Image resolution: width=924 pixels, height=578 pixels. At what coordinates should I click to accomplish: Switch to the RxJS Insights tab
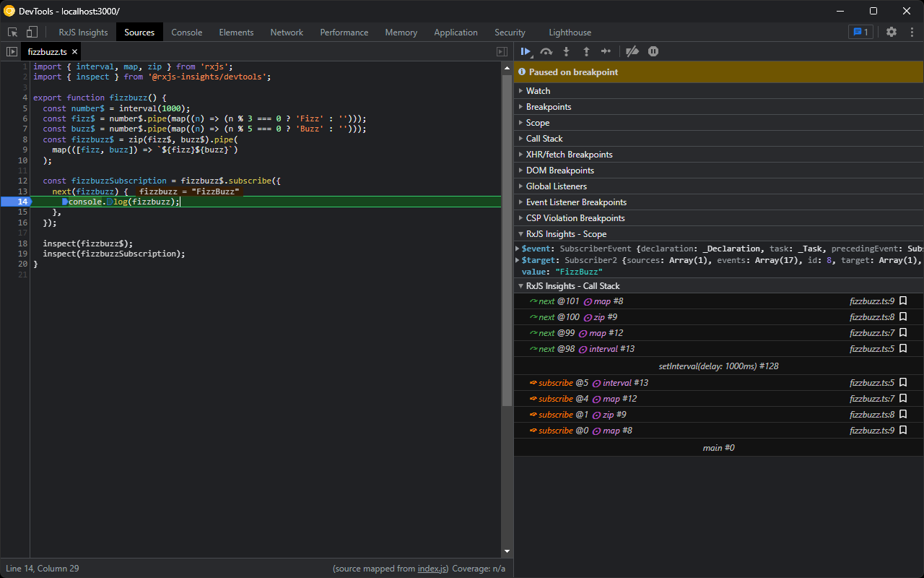(83, 33)
